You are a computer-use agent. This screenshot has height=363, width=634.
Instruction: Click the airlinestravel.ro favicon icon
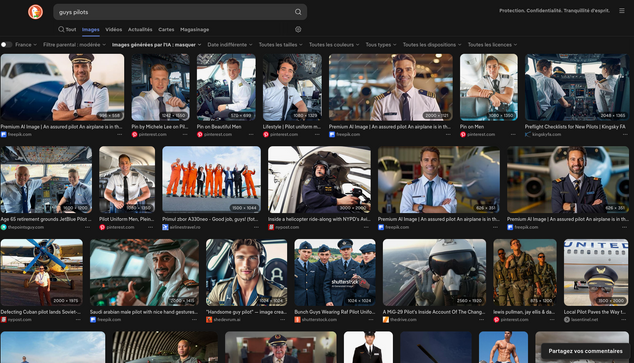tap(165, 227)
